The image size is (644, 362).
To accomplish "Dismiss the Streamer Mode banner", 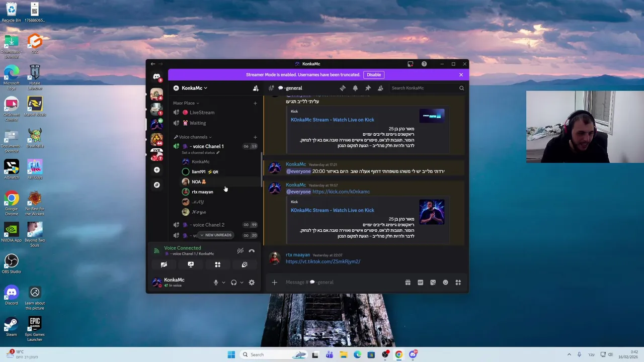I will [461, 74].
